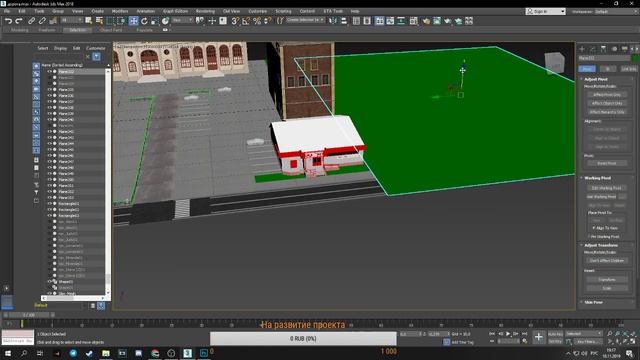
Task: Open Windows taskbar search
Action: (x=24, y=353)
